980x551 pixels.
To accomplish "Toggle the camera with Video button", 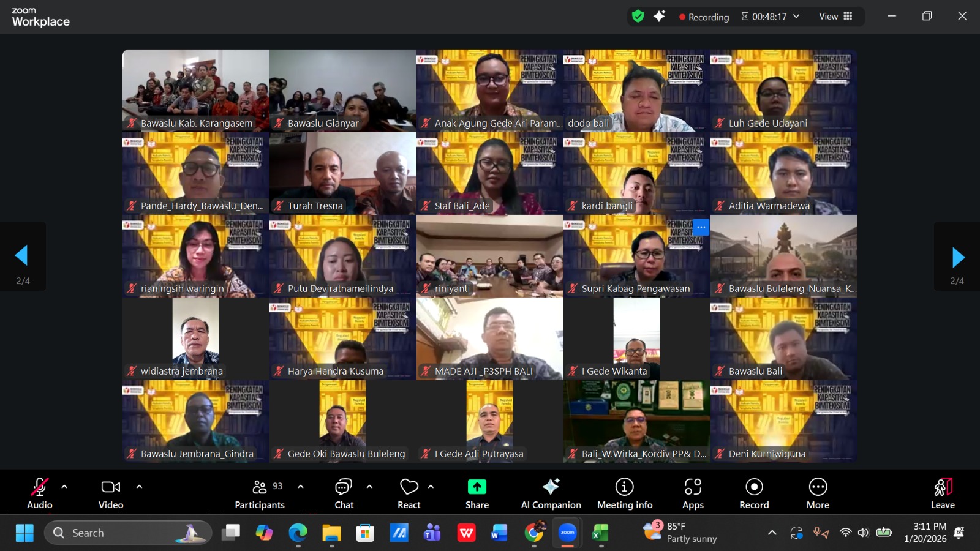I will click(x=111, y=493).
